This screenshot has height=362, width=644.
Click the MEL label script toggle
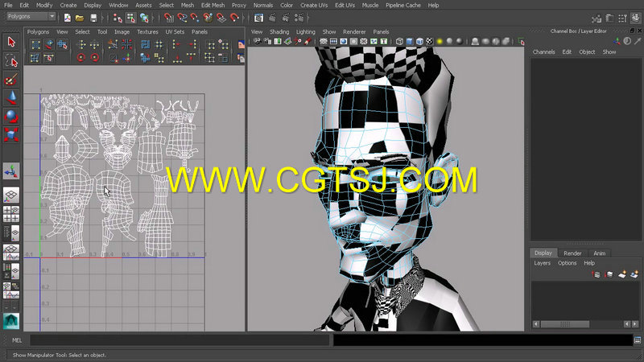pos(17,340)
